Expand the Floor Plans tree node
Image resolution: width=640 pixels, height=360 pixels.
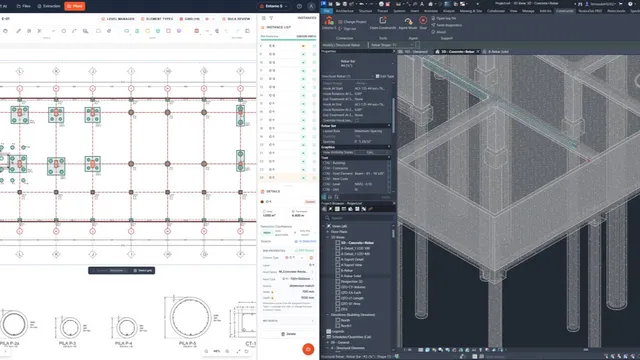tap(328, 231)
